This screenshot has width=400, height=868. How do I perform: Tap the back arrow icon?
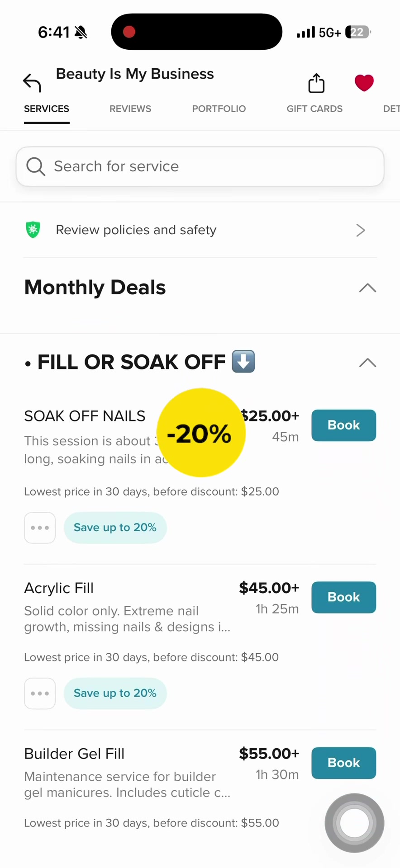click(32, 83)
